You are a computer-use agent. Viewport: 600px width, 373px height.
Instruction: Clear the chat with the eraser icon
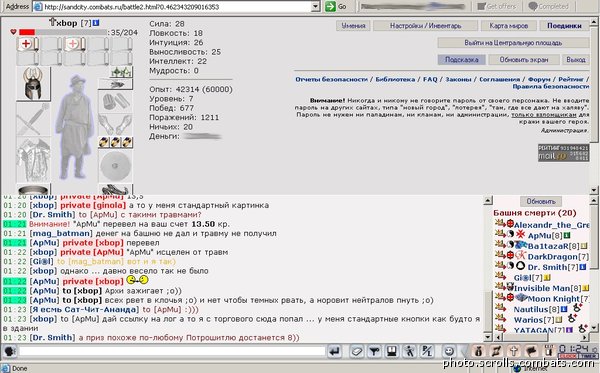point(356,351)
